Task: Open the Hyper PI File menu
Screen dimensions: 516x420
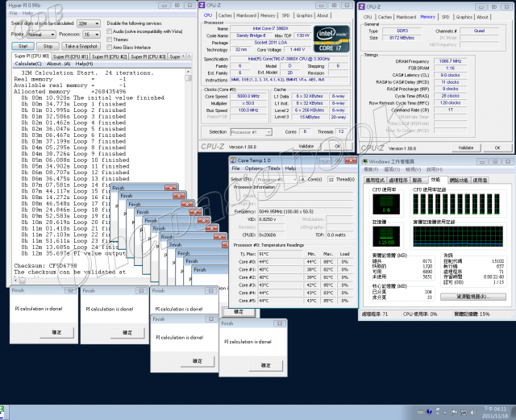Action: pos(14,13)
